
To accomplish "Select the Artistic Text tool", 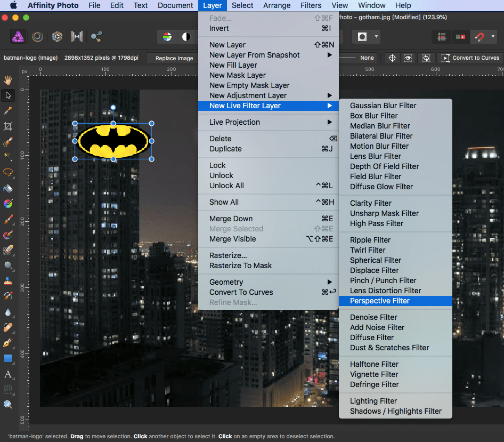I will 8,374.
